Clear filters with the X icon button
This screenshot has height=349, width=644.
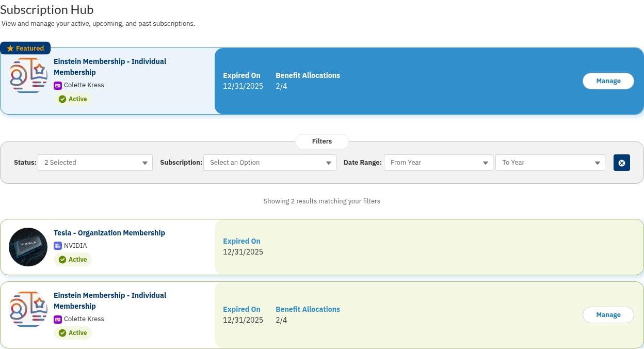click(622, 163)
